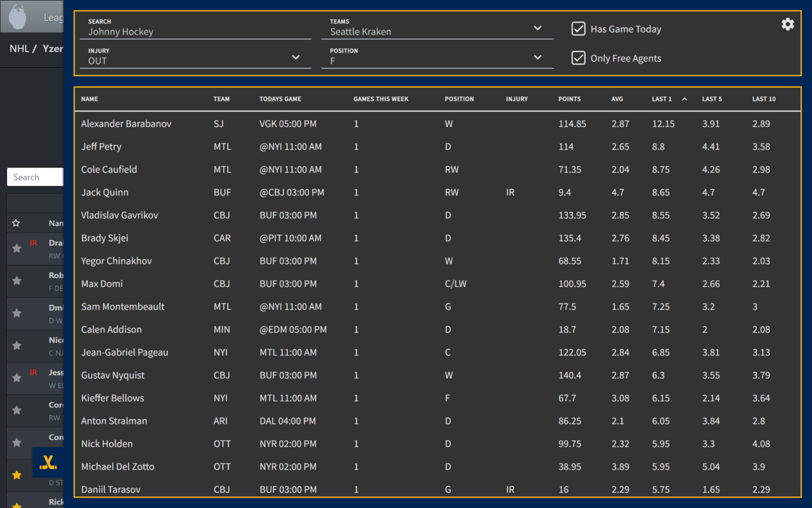Toggle the outlined star header icon in background list
This screenshot has width=812, height=508.
(16, 224)
